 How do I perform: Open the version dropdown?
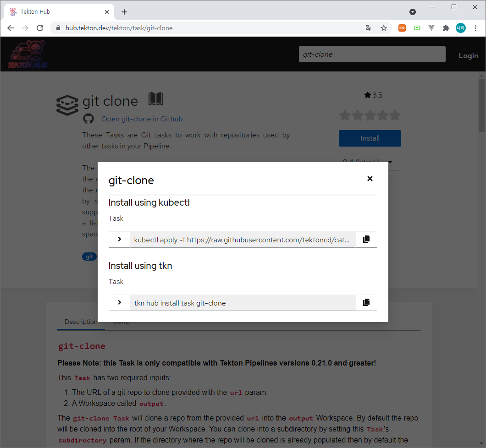tap(370, 162)
